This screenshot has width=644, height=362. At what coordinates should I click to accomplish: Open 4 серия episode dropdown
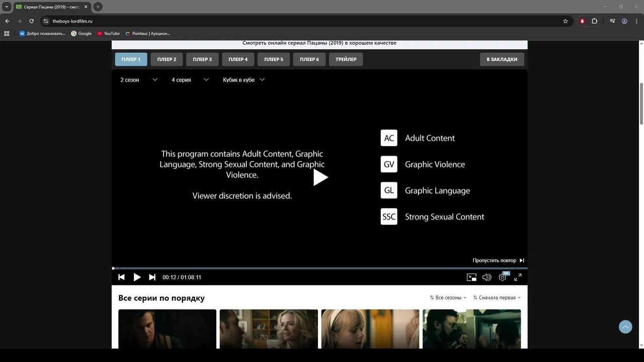pos(190,80)
